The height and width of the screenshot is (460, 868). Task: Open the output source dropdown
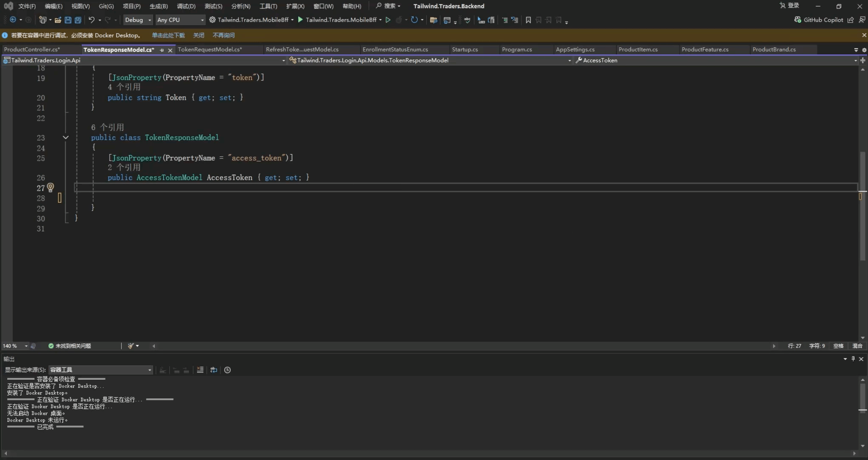(x=100, y=370)
